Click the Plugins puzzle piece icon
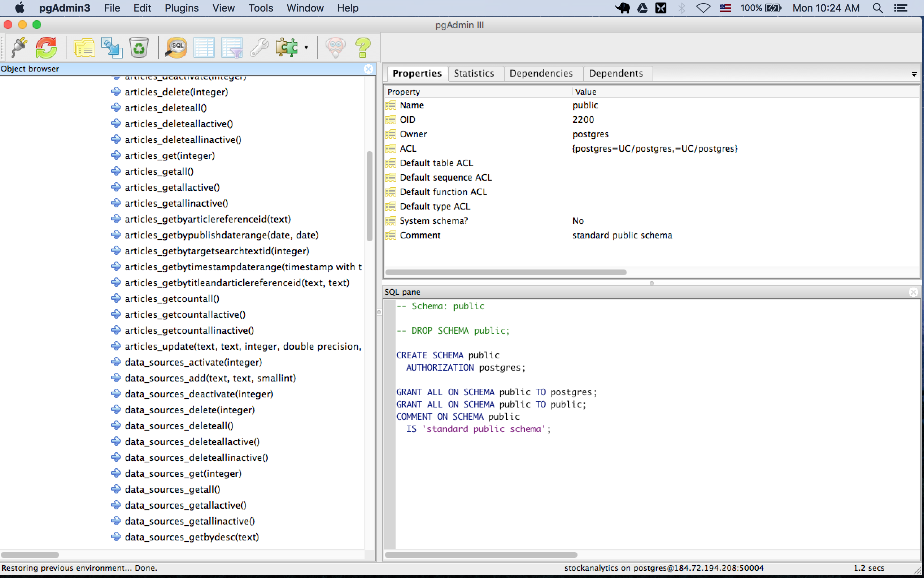This screenshot has height=578, width=924. click(x=286, y=47)
